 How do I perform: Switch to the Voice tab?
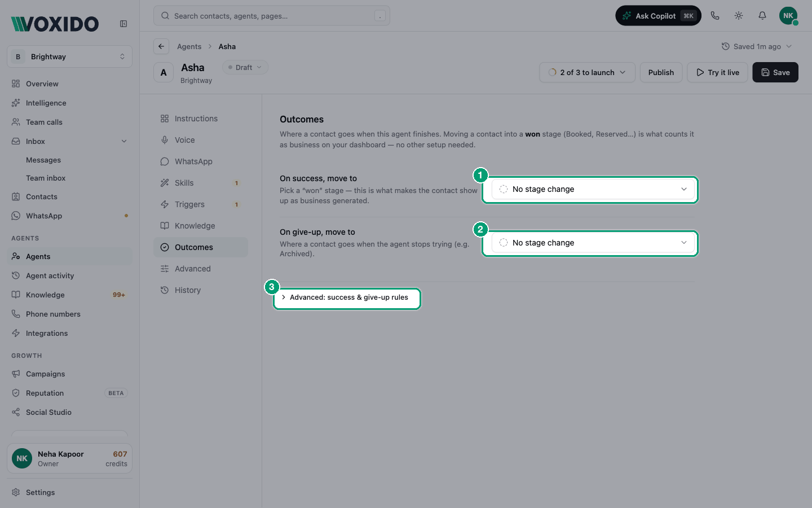pyautogui.click(x=201, y=140)
